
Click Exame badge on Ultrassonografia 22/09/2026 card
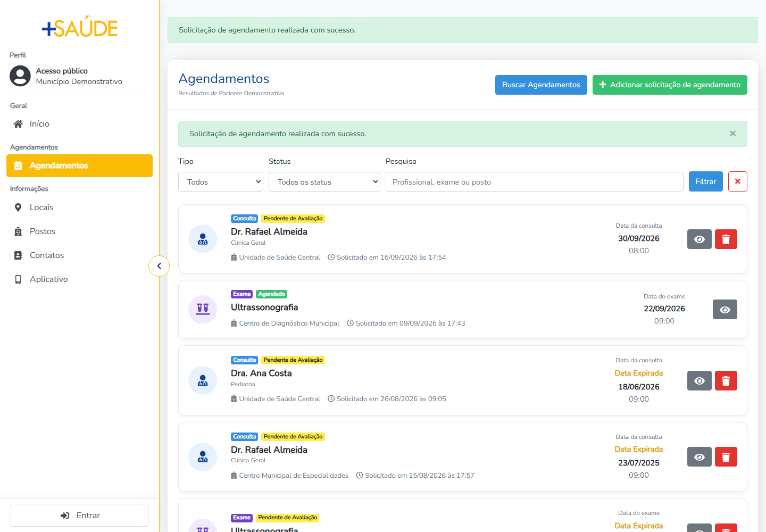point(242,294)
